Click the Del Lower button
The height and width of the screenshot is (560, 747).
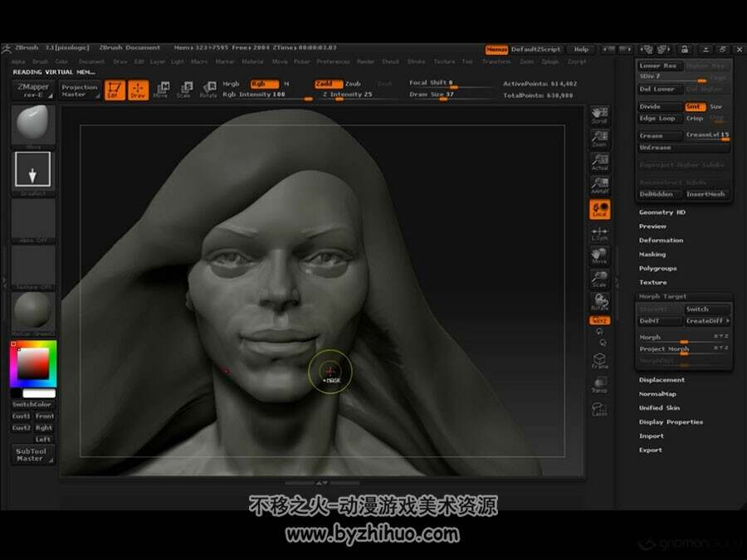click(661, 90)
